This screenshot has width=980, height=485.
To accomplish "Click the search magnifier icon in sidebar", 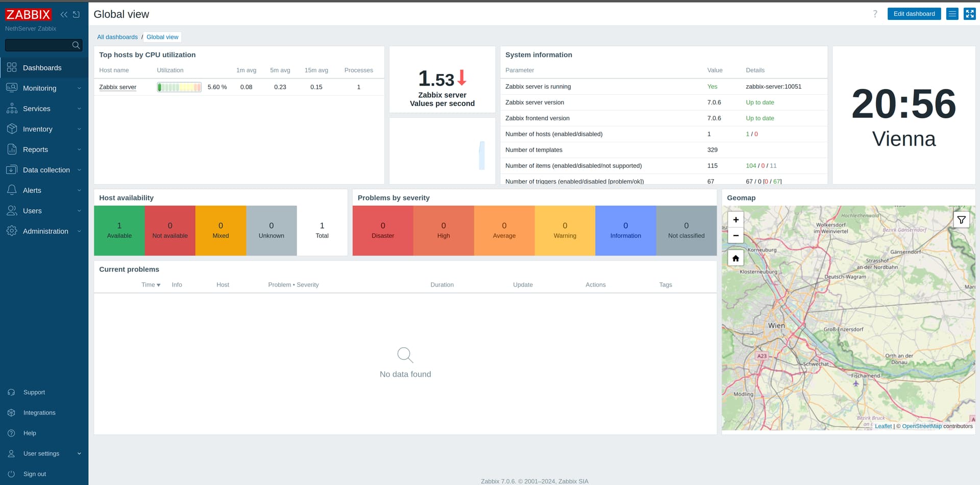I will [76, 45].
